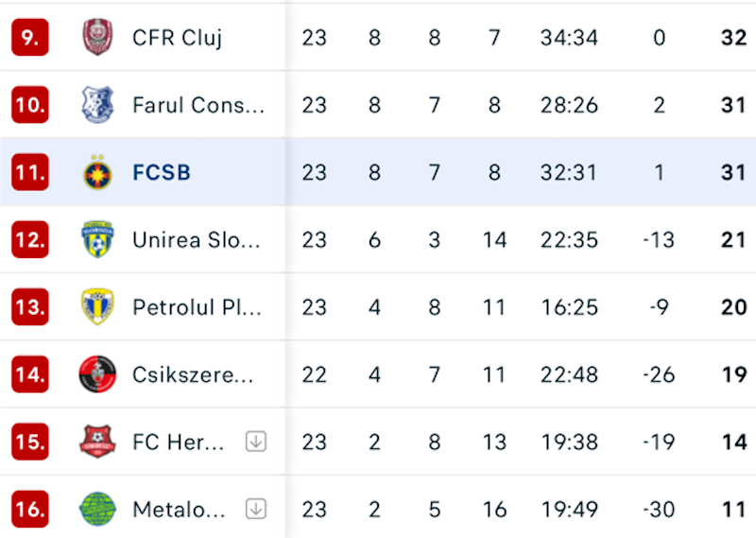756x538 pixels.
Task: Open the CFR Cluj team link
Action: click(x=178, y=37)
